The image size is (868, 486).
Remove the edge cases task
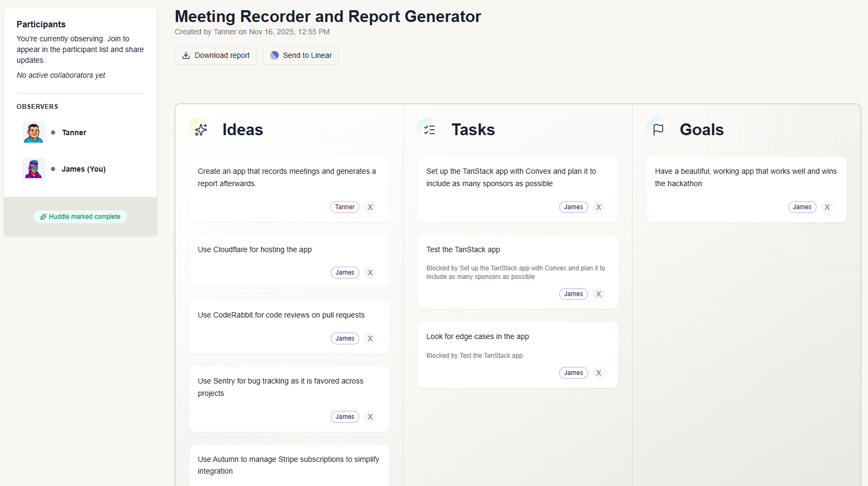coord(599,373)
